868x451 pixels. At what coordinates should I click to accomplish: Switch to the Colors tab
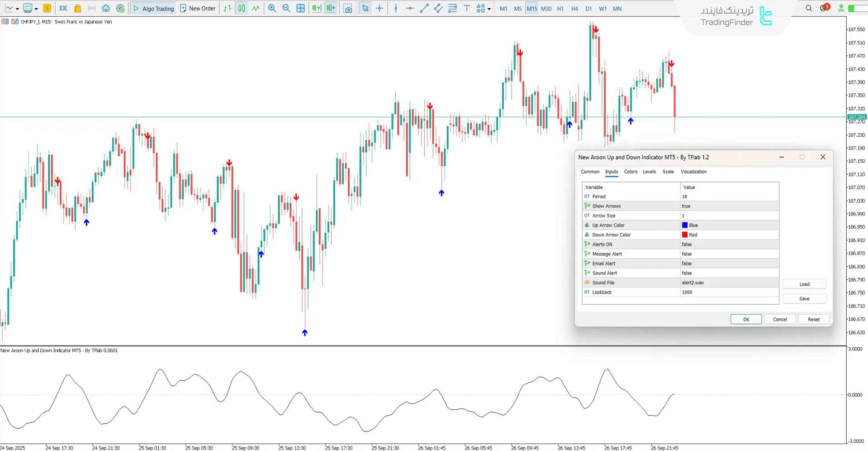click(x=631, y=172)
